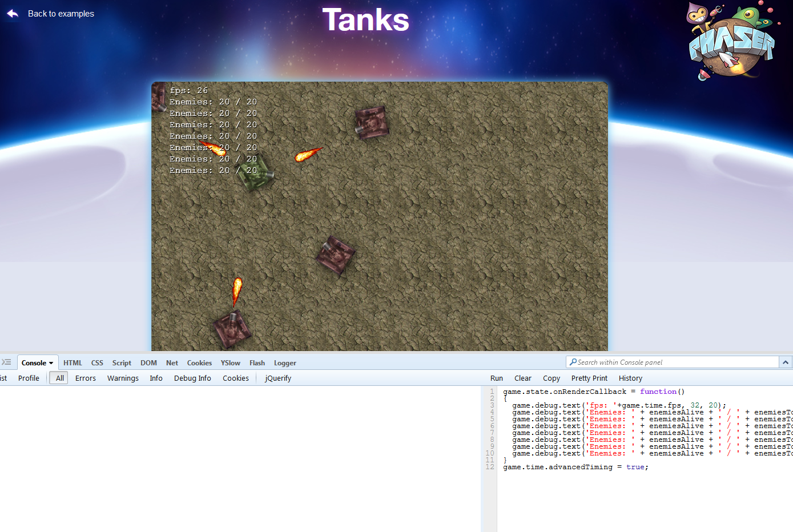Filter console by Info

tap(156, 378)
